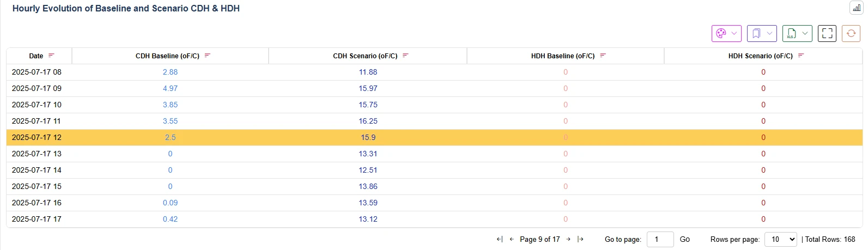Screen dimensions: 868x250
Task: Click the CDH Baseline (oF/C) header
Action: click(x=167, y=56)
